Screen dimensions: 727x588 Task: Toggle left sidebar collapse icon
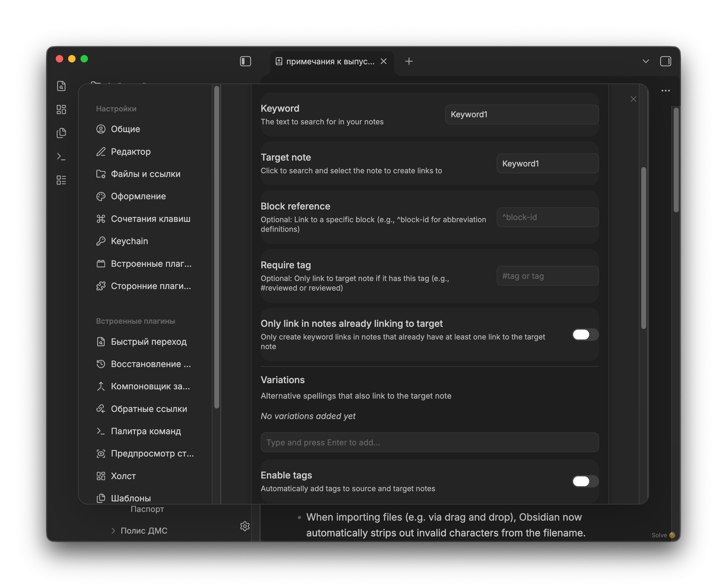[245, 61]
